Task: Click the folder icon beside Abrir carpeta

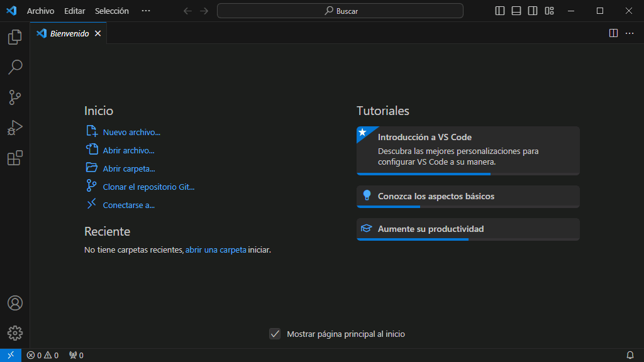Action: click(92, 167)
